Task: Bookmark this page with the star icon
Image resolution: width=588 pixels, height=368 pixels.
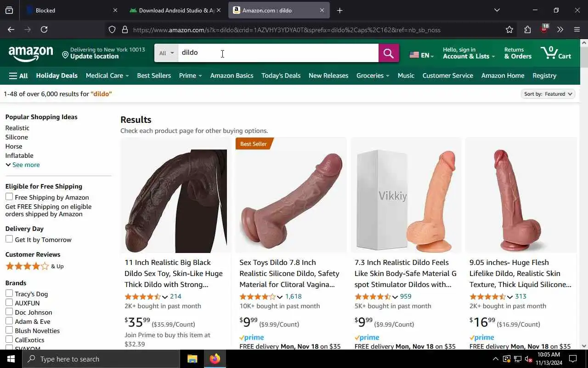Action: coord(509,29)
